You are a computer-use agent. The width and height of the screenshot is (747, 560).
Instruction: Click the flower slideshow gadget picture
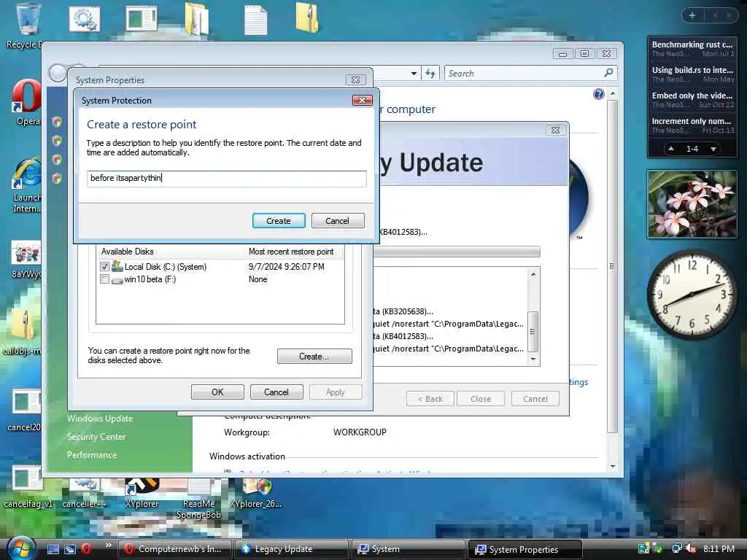point(692,204)
